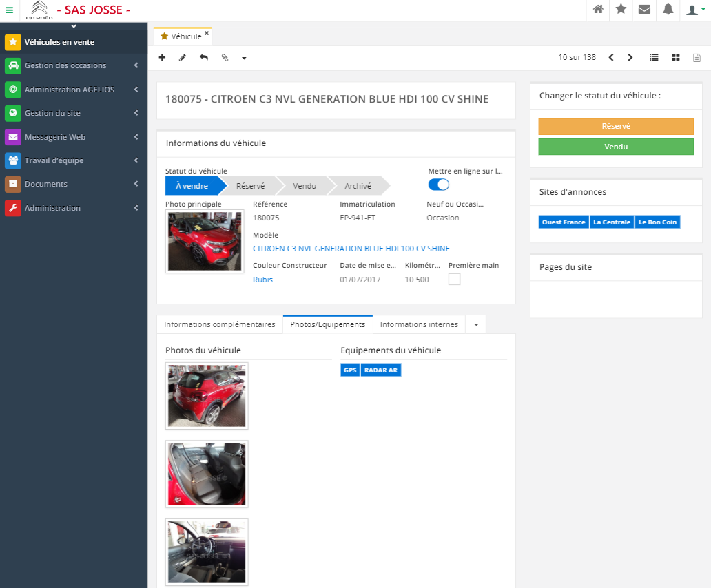711x588 pixels.
Task: Open favorites star in top bar
Action: pyautogui.click(x=621, y=10)
